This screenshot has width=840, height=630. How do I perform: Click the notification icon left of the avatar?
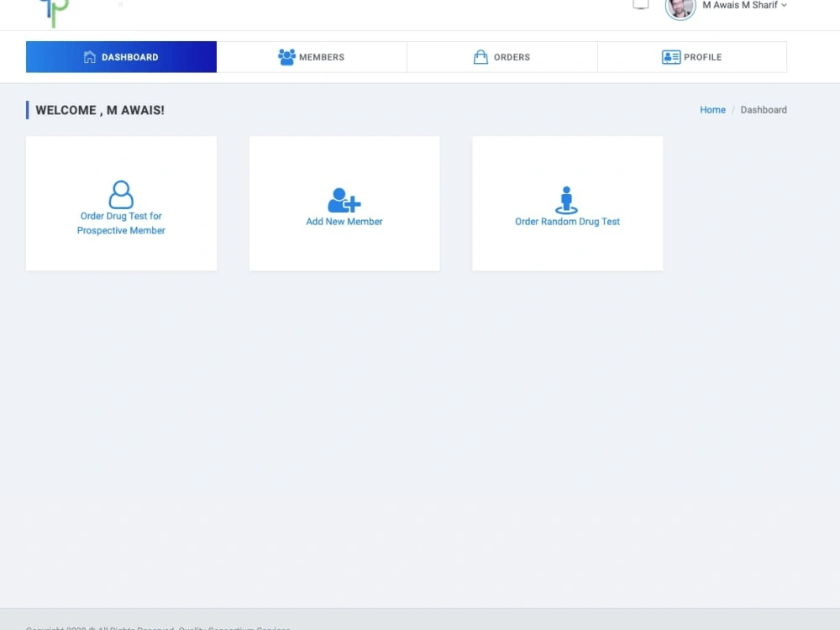(x=641, y=4)
